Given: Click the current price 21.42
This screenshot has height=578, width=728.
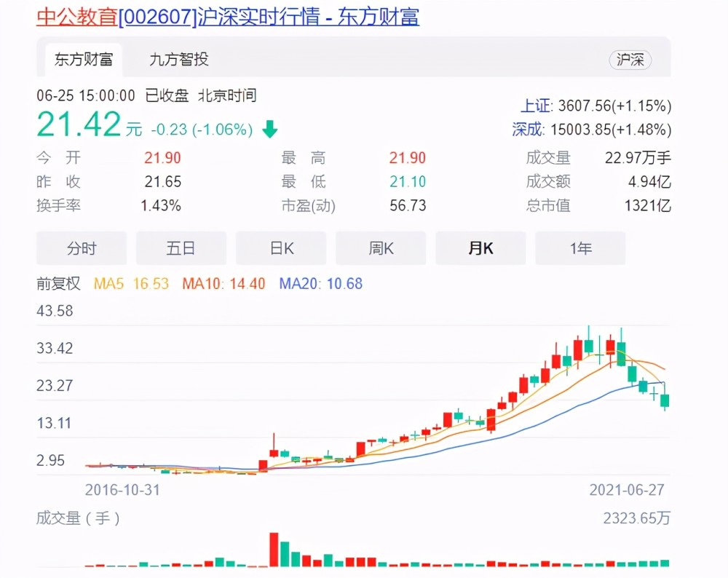Looking at the screenshot, I should [79, 124].
